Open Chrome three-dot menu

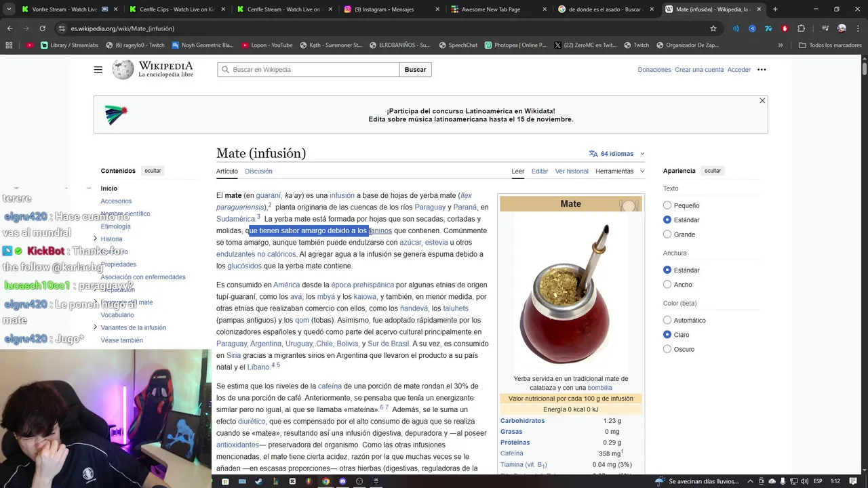point(858,28)
